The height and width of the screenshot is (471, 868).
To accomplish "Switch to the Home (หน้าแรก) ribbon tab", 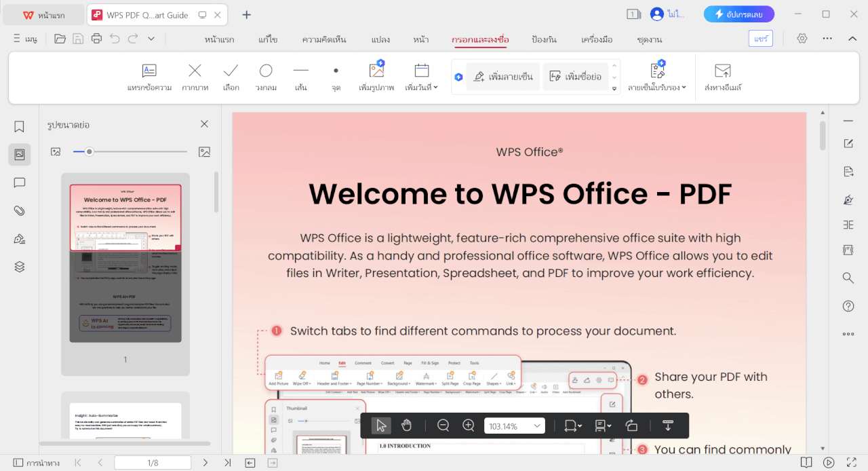I will (219, 39).
